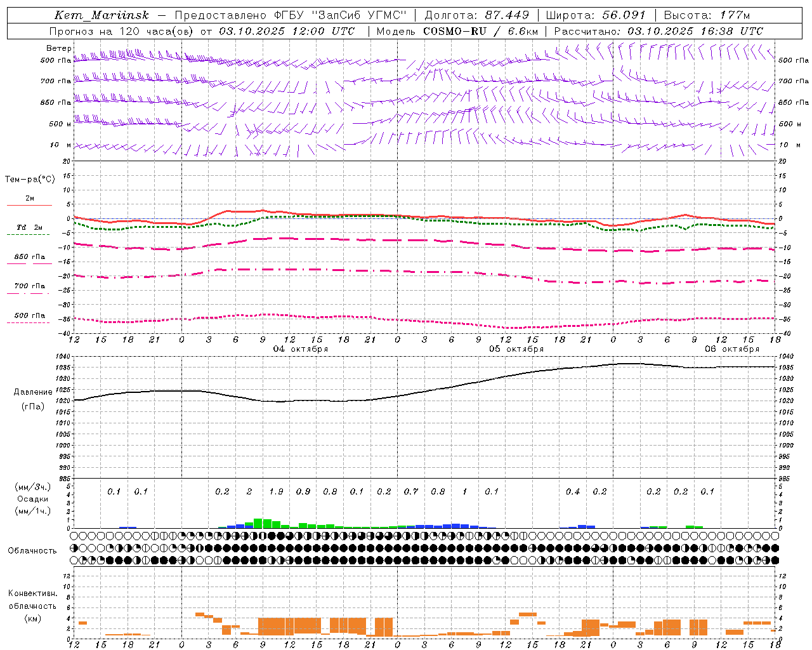The width and height of the screenshot is (812, 650).
Task: Click the 'Тем-ра(°C)' panel label
Action: point(30,180)
